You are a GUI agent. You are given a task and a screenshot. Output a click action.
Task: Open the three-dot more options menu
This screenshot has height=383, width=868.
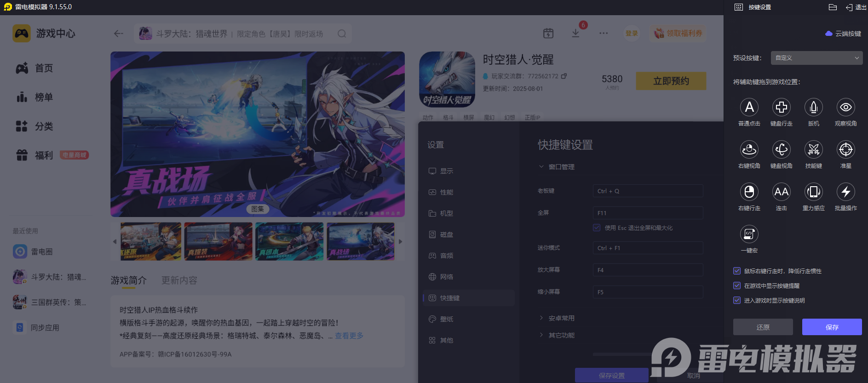[x=604, y=33]
